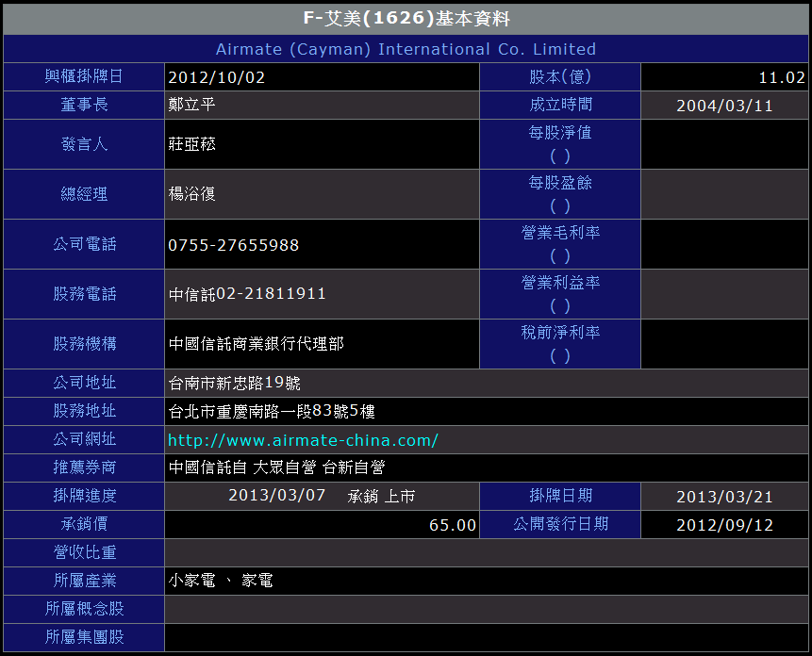The height and width of the screenshot is (656, 812).
Task: Select address 台北市重慶南路一段83號5樓
Action: click(x=272, y=411)
